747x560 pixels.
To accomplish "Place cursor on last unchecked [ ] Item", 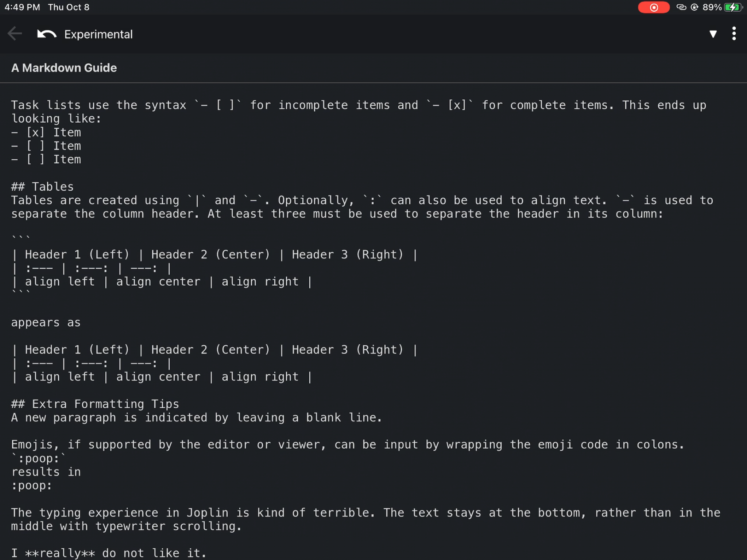I will (46, 159).
